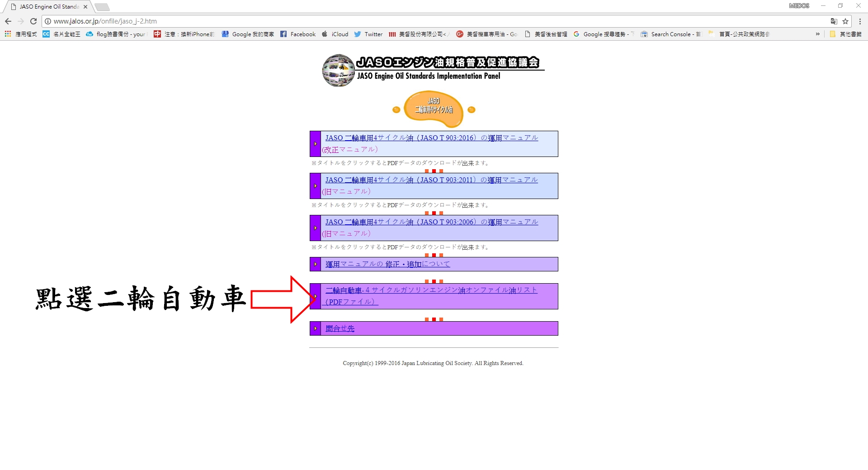Open JASO T 903:2011 old manual link
The width and height of the screenshot is (868, 470).
431,180
